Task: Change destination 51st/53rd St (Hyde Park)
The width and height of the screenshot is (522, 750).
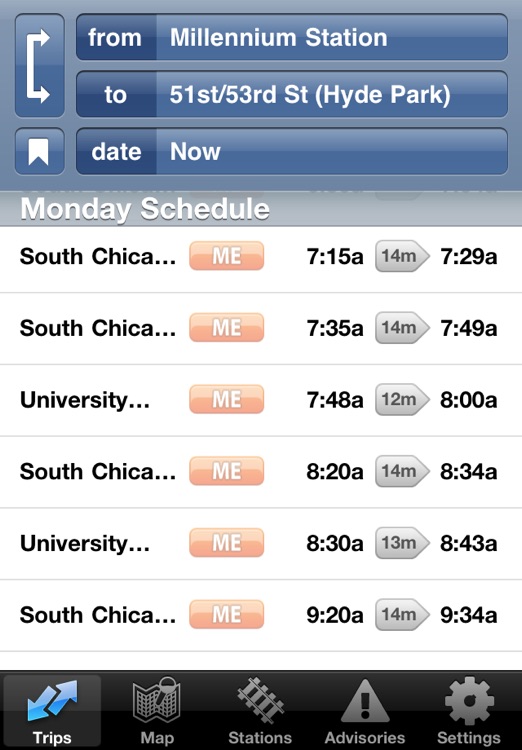Action: (292, 94)
